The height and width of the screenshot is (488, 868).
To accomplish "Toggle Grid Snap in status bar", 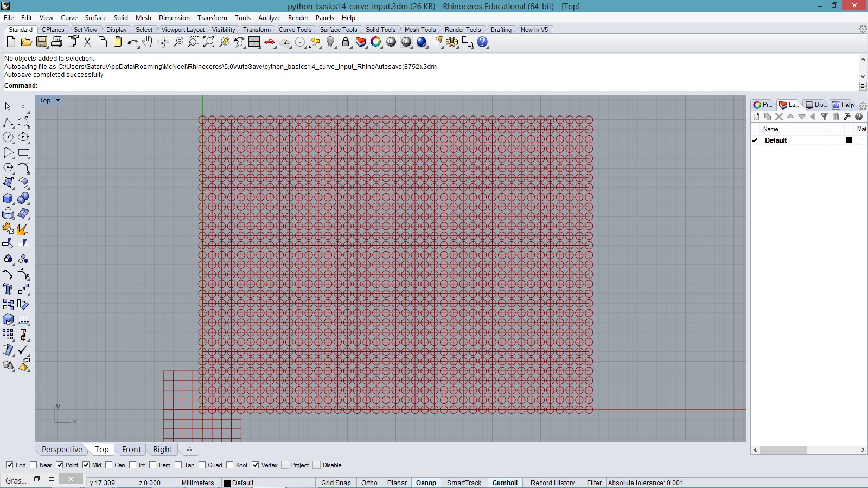I will click(x=336, y=483).
